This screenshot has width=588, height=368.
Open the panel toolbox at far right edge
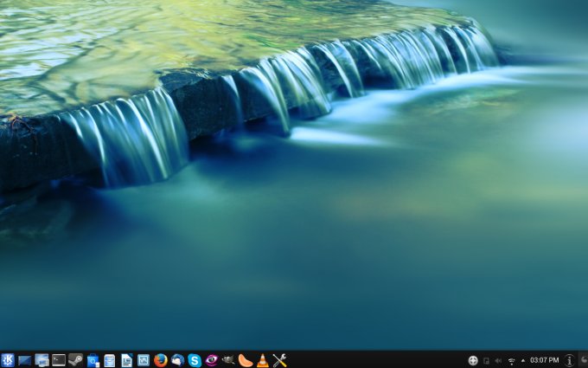[584, 360]
